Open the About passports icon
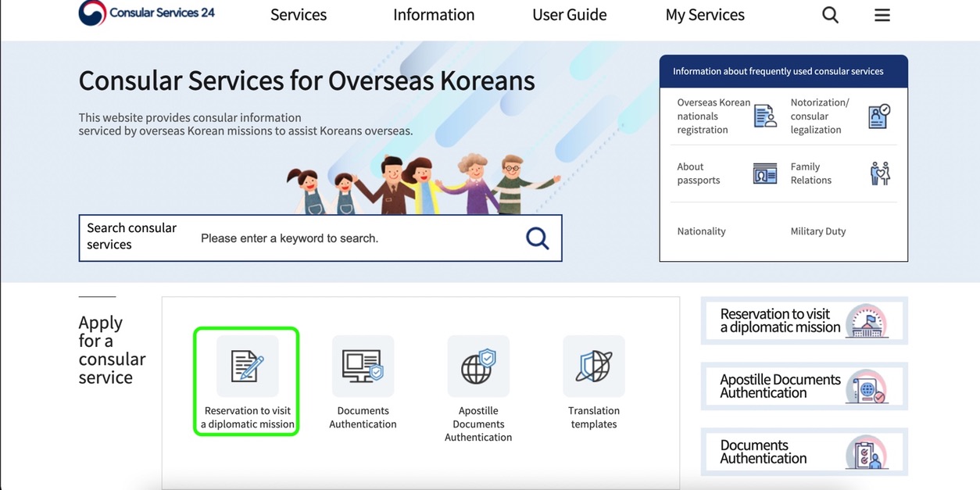980x490 pixels. pyautogui.click(x=764, y=173)
